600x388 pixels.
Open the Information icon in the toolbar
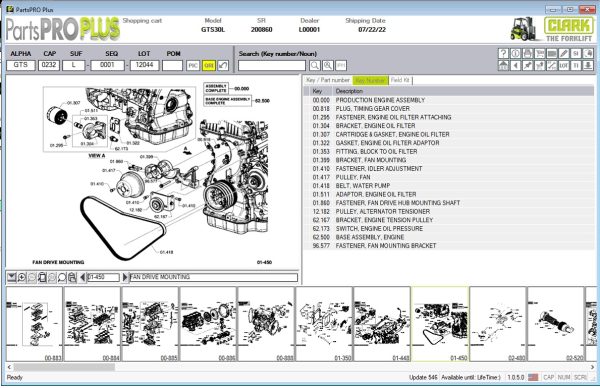pyautogui.click(x=515, y=54)
